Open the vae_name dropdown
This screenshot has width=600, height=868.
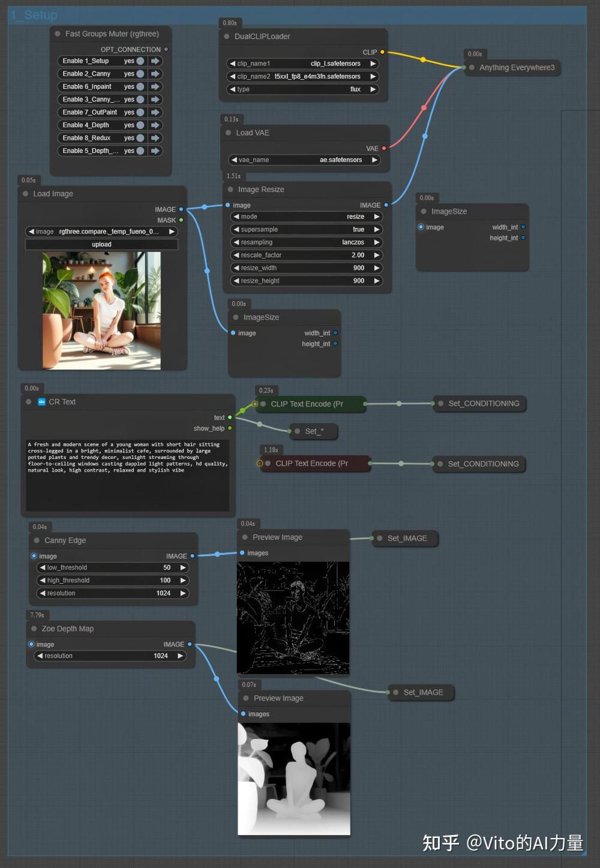(x=306, y=160)
